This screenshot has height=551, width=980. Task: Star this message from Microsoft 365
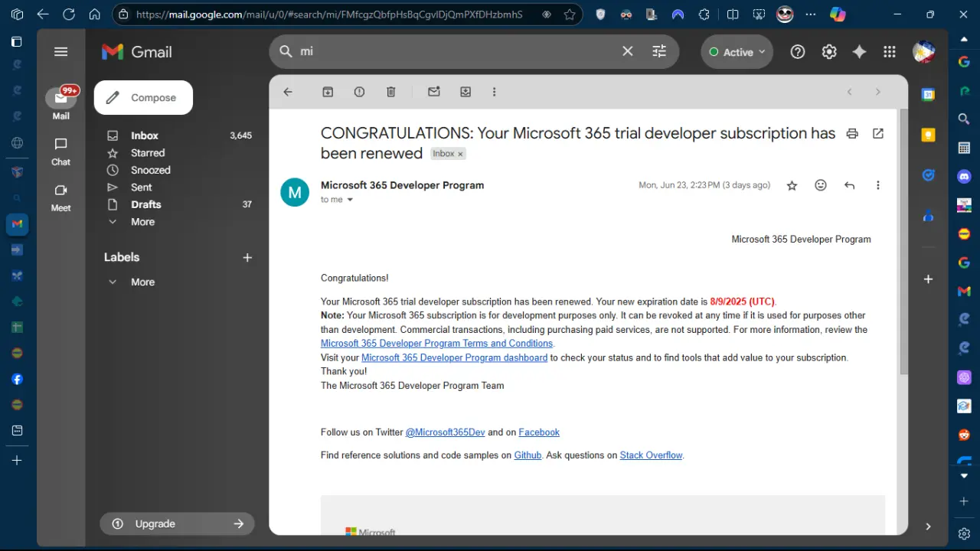coord(792,185)
